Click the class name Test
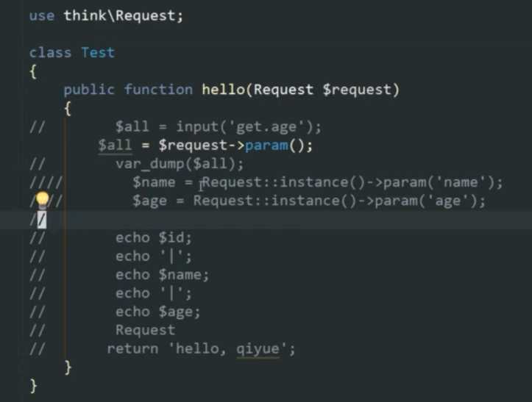 click(98, 53)
